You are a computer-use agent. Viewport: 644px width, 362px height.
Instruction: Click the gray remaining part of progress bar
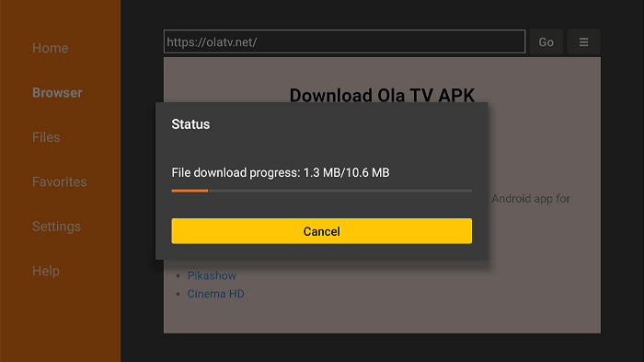pyautogui.click(x=340, y=191)
